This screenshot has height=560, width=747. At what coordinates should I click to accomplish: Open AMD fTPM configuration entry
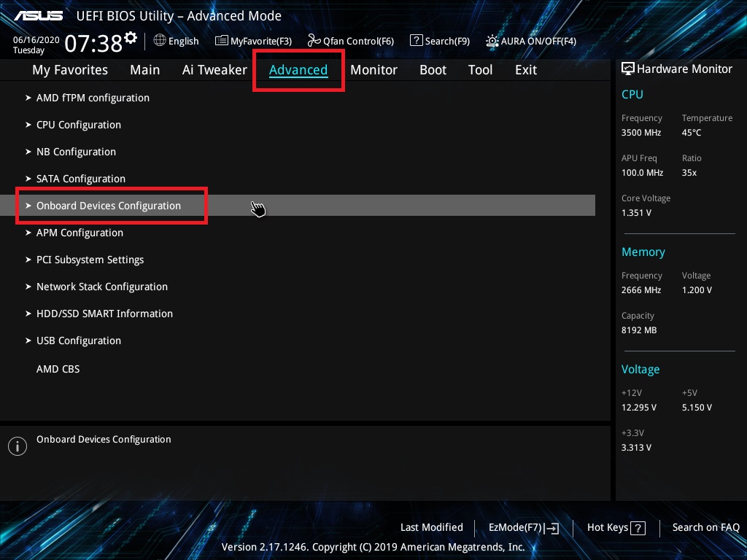[93, 98]
